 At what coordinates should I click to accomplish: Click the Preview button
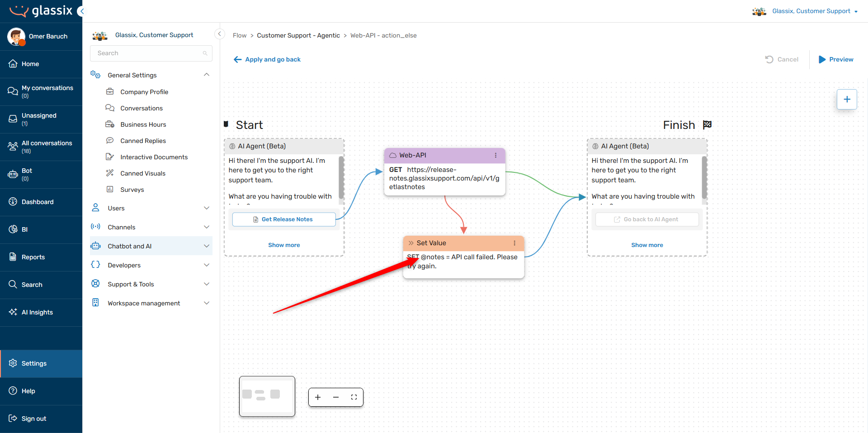point(836,59)
